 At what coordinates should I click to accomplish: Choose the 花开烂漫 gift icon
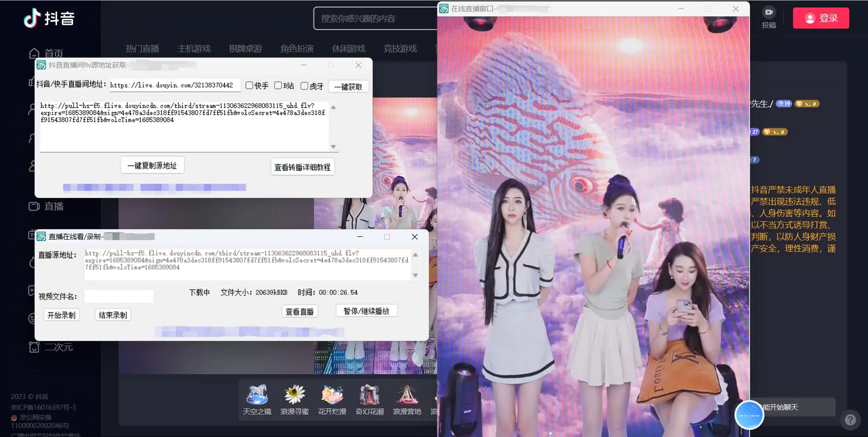pyautogui.click(x=332, y=395)
